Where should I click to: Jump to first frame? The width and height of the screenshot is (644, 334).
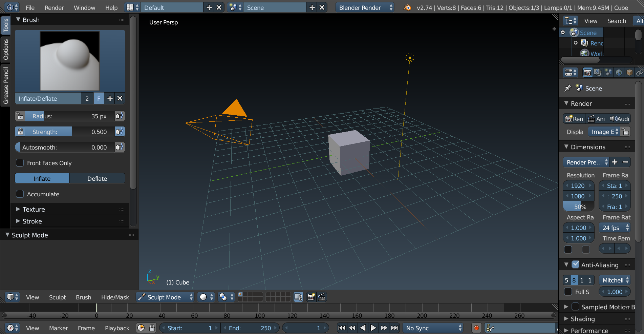(342, 328)
